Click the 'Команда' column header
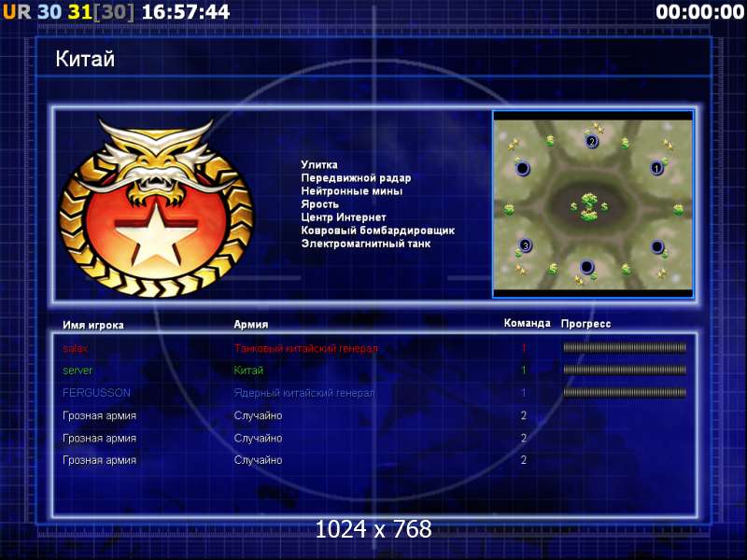747x560 pixels. (x=527, y=323)
